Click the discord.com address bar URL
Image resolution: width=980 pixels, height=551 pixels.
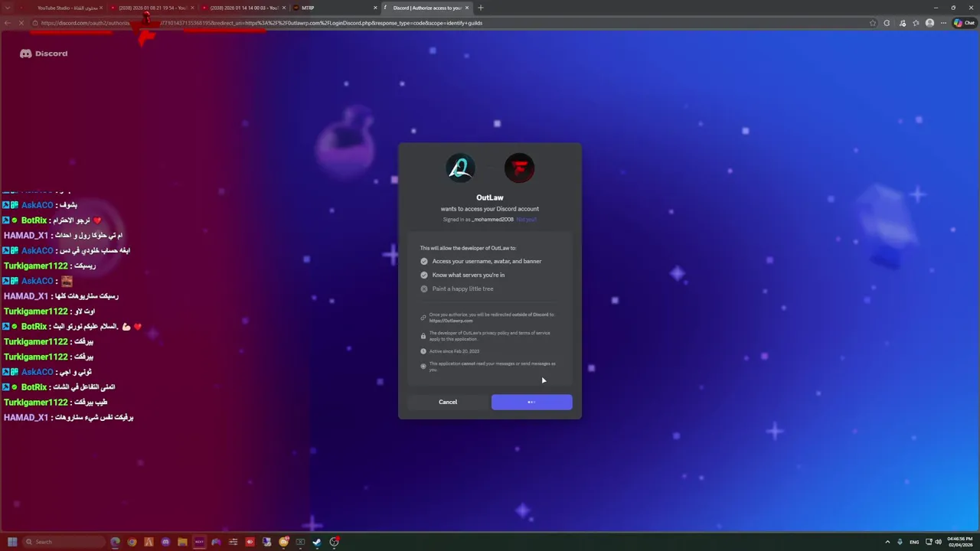click(261, 23)
